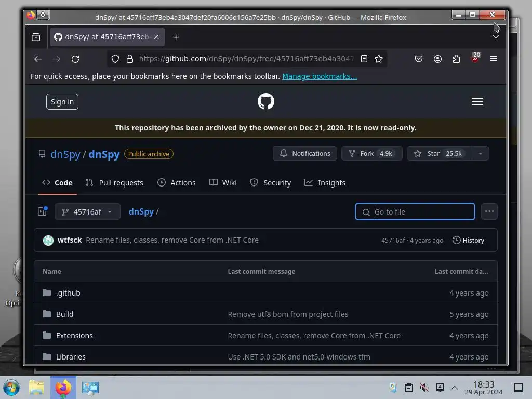The width and height of the screenshot is (532, 399).
Task: Open a new browser tab
Action: pos(176,37)
